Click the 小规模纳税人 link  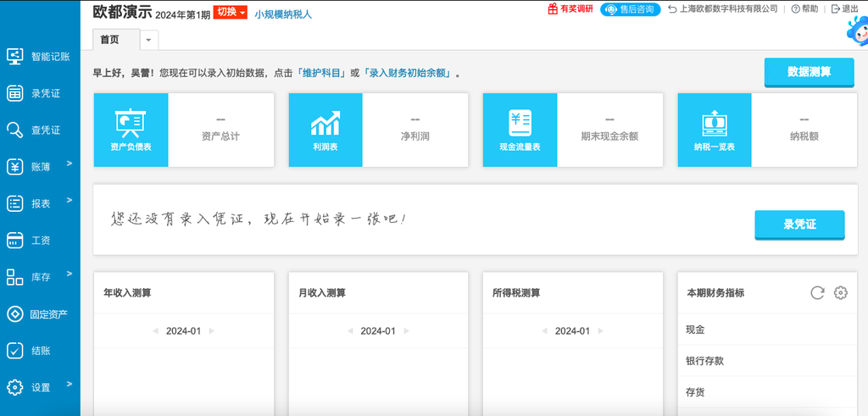click(x=283, y=14)
